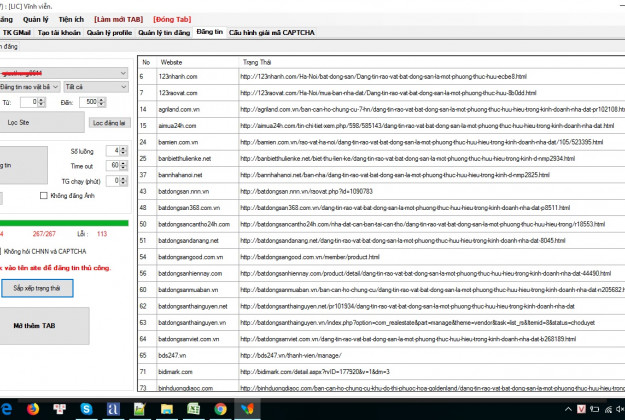This screenshot has height=420, width=625.
Task: Open 'Cấu hình giải mã CAPTCHA' tab
Action: pyautogui.click(x=272, y=33)
